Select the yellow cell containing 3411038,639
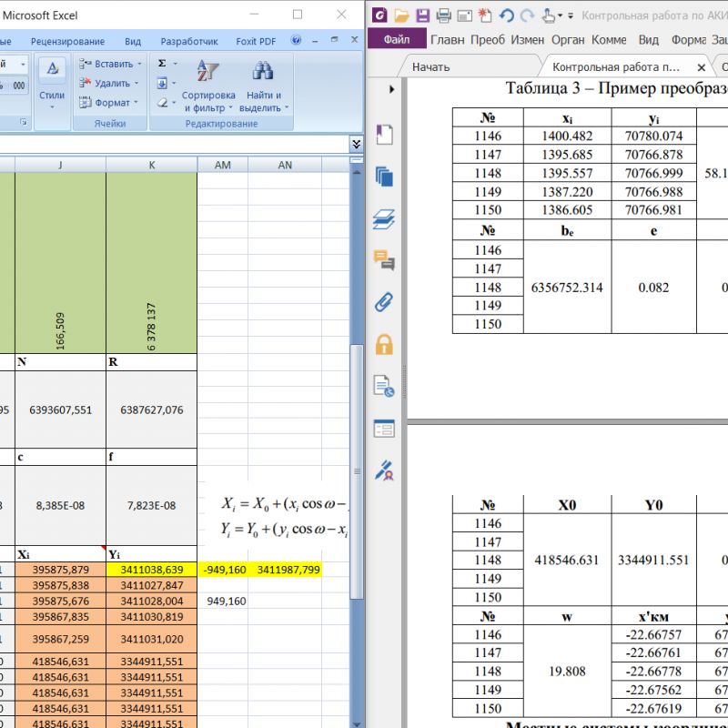Screen dimensions: 728x728 tap(151, 570)
